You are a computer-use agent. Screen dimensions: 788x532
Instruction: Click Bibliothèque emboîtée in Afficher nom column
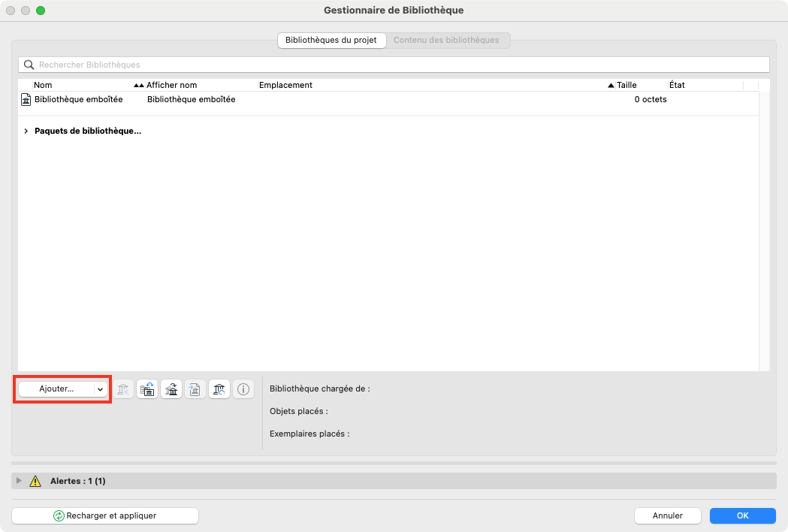[x=191, y=99]
